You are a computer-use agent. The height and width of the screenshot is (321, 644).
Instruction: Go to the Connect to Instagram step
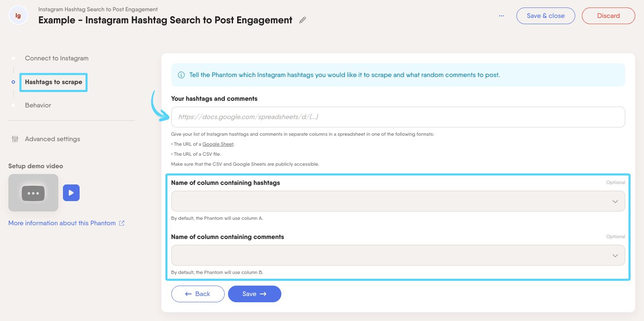pyautogui.click(x=57, y=58)
